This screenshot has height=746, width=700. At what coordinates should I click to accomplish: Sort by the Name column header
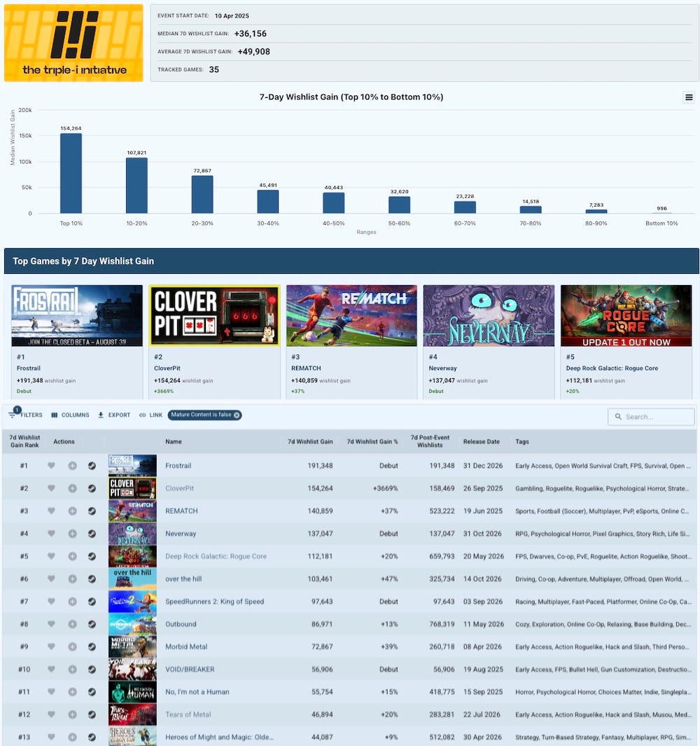click(174, 441)
